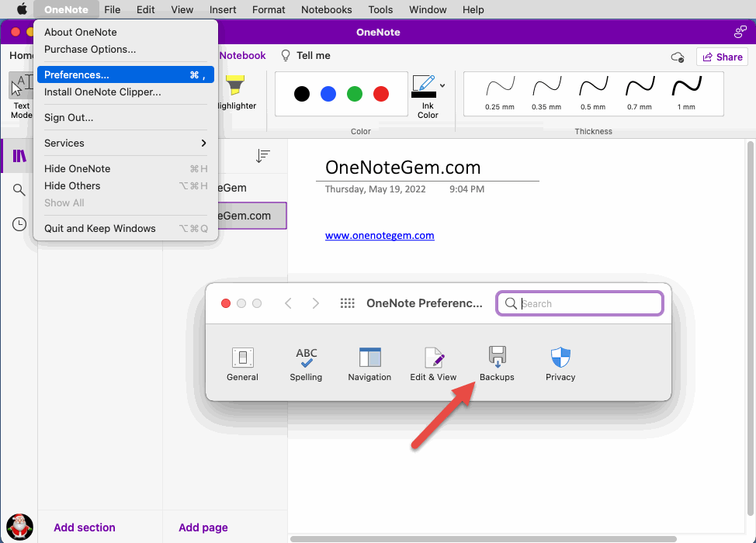The width and height of the screenshot is (756, 543).
Task: Open the Spelling preferences pane
Action: pos(306,365)
